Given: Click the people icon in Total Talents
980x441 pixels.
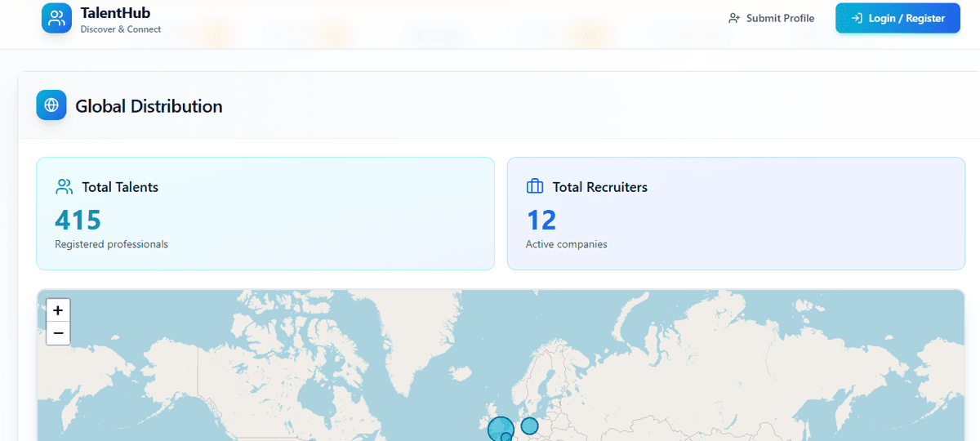Looking at the screenshot, I should click(64, 187).
